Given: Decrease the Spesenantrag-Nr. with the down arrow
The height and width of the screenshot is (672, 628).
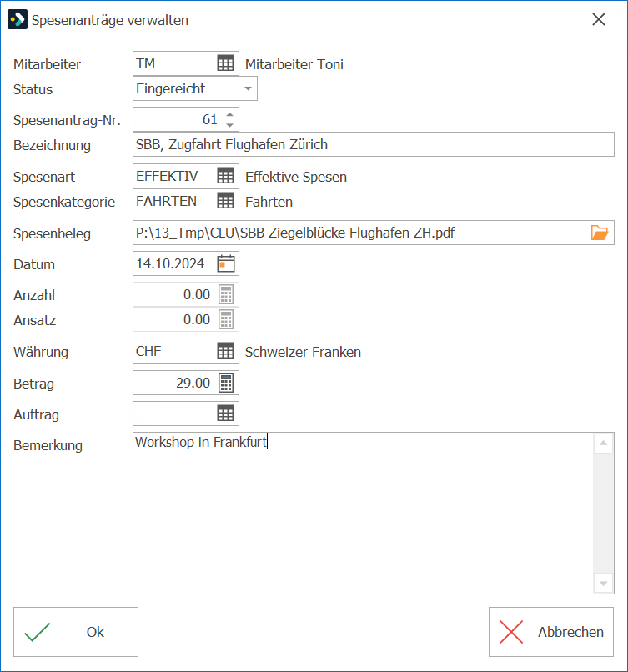Looking at the screenshot, I should click(230, 125).
